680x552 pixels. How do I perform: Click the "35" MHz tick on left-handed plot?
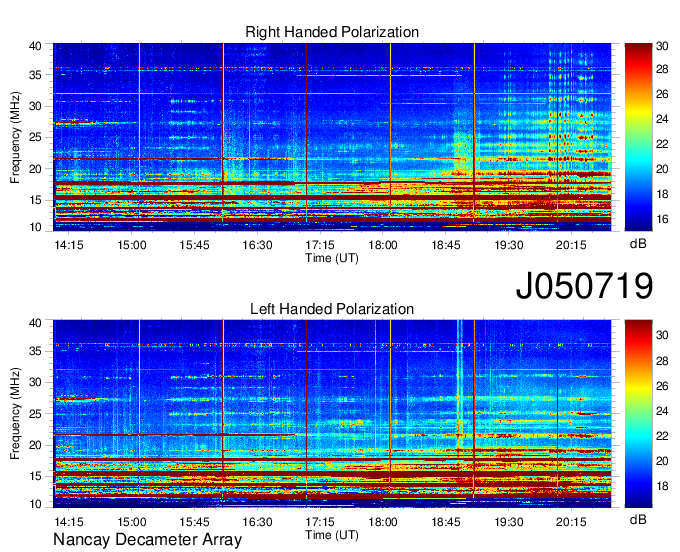point(36,351)
